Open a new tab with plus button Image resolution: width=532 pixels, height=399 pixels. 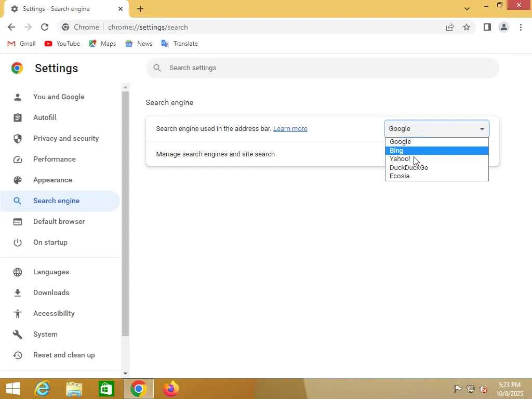point(140,9)
